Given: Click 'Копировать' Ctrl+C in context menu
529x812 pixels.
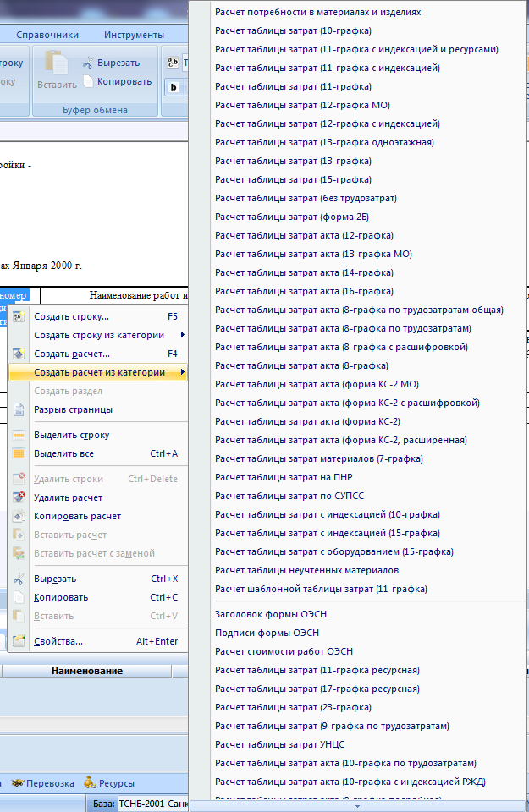Looking at the screenshot, I should tap(98, 598).
